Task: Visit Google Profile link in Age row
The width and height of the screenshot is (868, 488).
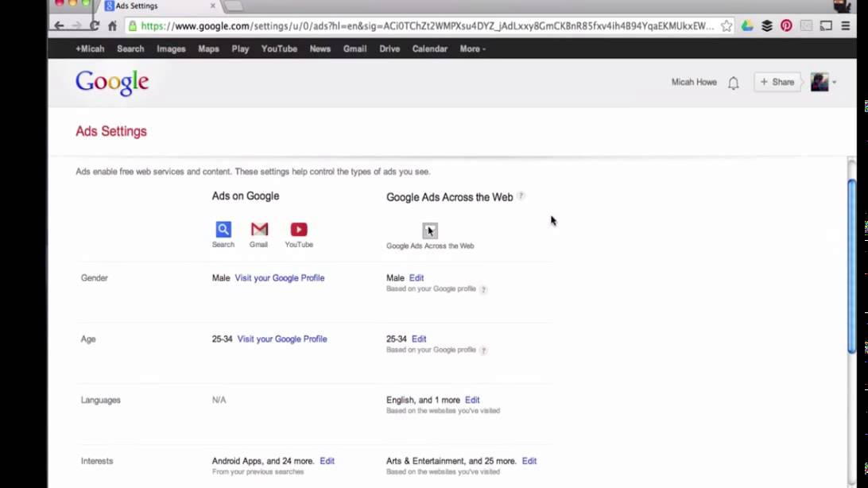Action: pyautogui.click(x=282, y=339)
